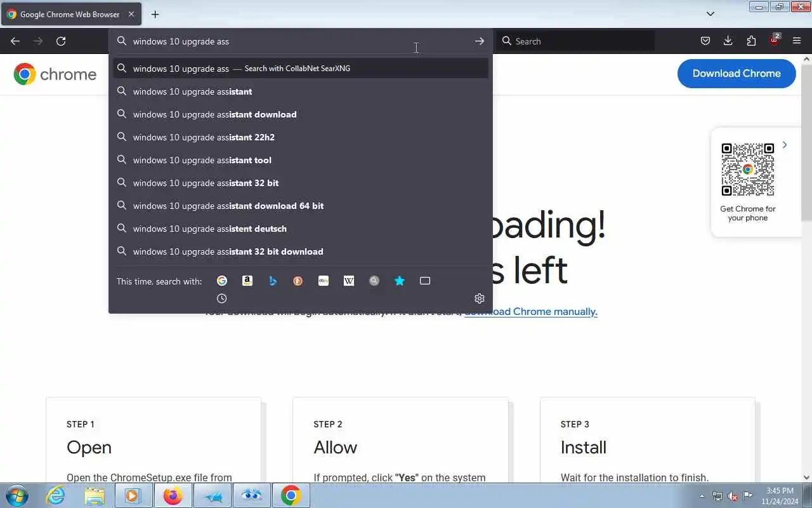The height and width of the screenshot is (508, 812).
Task: Select suggestion "upgrade assistant tool"
Action: tap(301, 160)
